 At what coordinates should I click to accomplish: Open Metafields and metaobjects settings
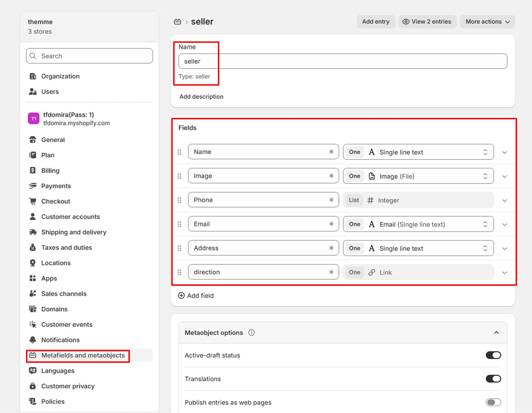[x=89, y=355]
